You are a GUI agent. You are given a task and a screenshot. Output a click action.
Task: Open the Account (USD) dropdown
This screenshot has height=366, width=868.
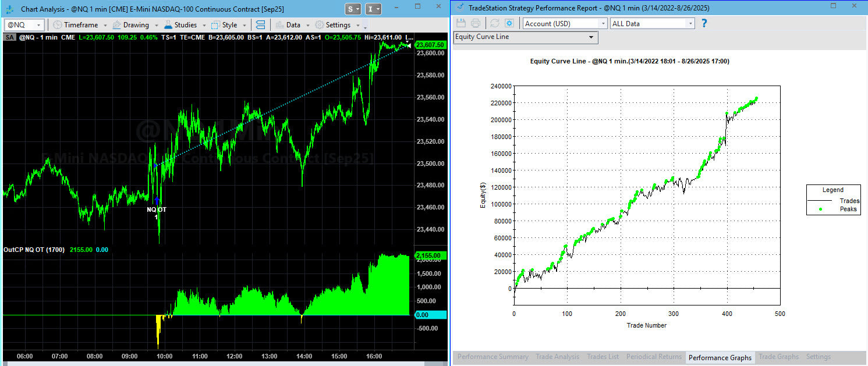click(565, 23)
